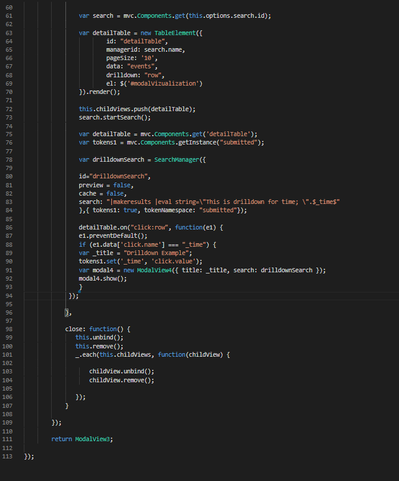Screen dimensions: 399x481
Task: Click 'childView.remove();' line
Action: (122, 380)
